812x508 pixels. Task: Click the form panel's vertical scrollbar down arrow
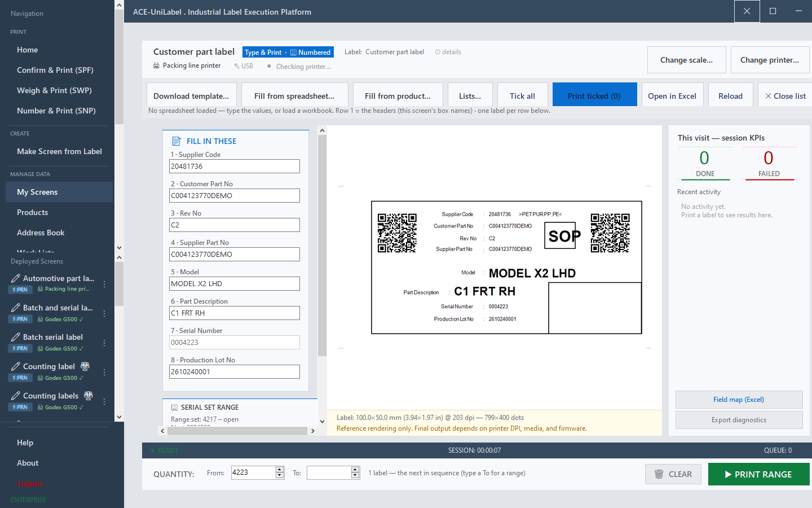[x=322, y=421]
